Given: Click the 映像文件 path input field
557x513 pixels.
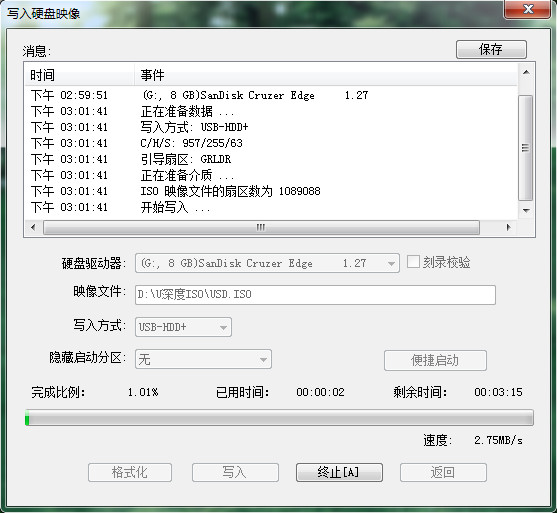Looking at the screenshot, I should (x=315, y=295).
